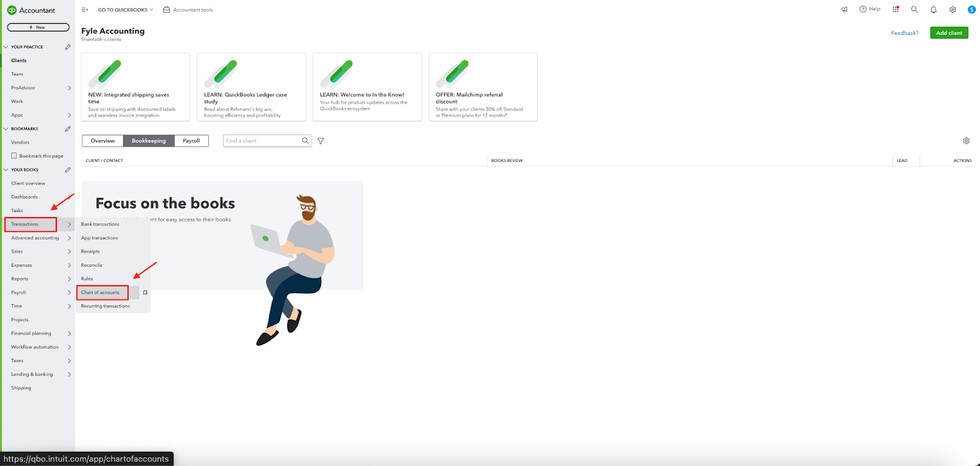This screenshot has width=980, height=466.
Task: Select the Bookkeeping tab
Action: [x=149, y=141]
